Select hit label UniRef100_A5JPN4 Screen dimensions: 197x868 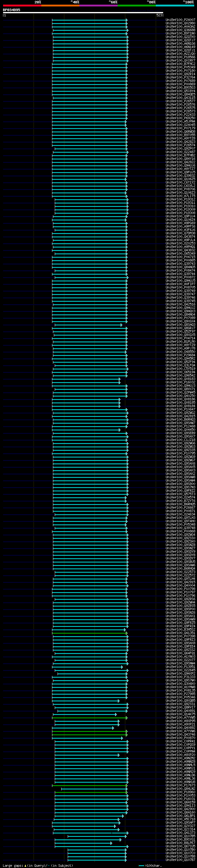click(x=180, y=121)
